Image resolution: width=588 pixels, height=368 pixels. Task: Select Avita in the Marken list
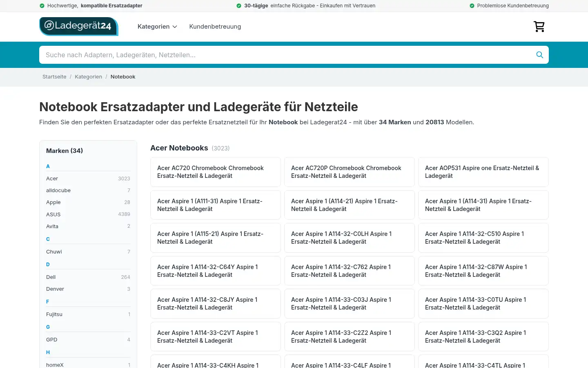(x=88, y=226)
